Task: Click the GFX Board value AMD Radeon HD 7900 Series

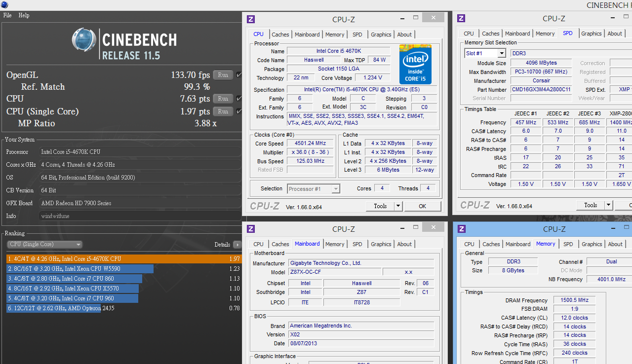Action: (x=140, y=203)
